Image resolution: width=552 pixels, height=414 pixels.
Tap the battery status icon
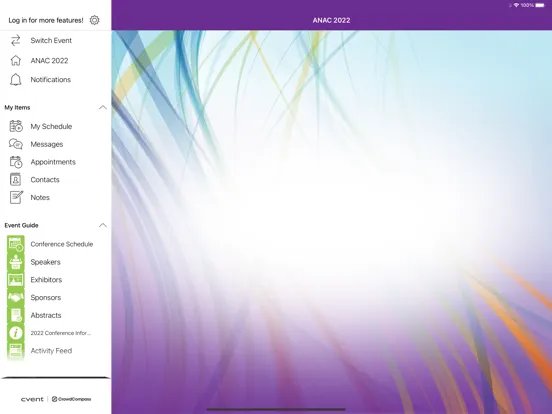click(540, 5)
